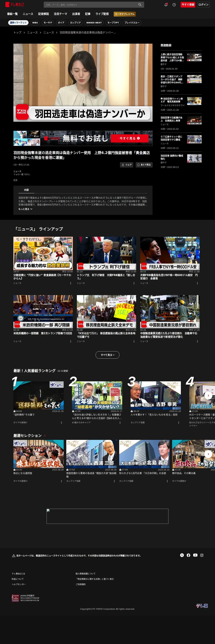Click the テレ東 logo in the footer
This screenshot has width=215, height=644.
(202, 606)
